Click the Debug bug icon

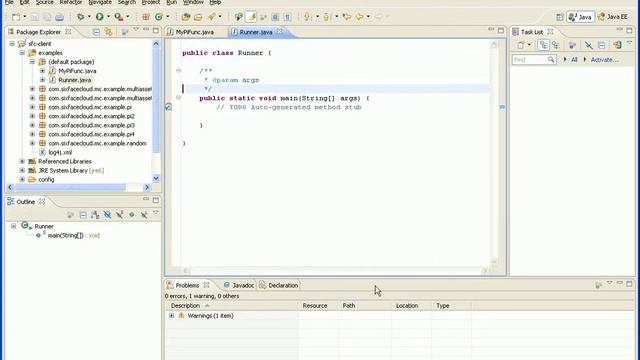80,17
